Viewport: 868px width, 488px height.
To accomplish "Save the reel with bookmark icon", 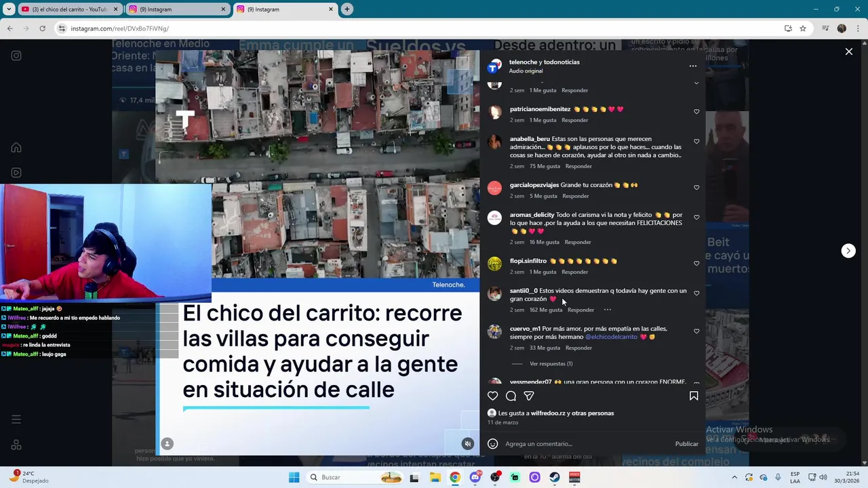I will coord(694,396).
